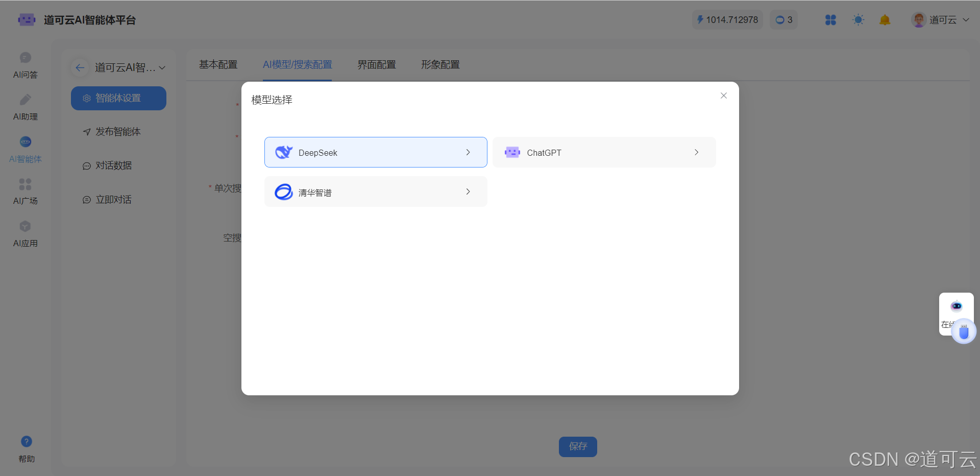The width and height of the screenshot is (980, 476).
Task: Click the ChatGPT robot icon
Action: pos(512,152)
